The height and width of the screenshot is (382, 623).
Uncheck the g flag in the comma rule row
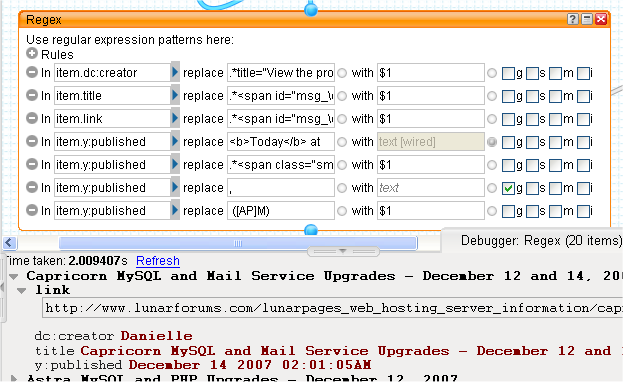[508, 188]
